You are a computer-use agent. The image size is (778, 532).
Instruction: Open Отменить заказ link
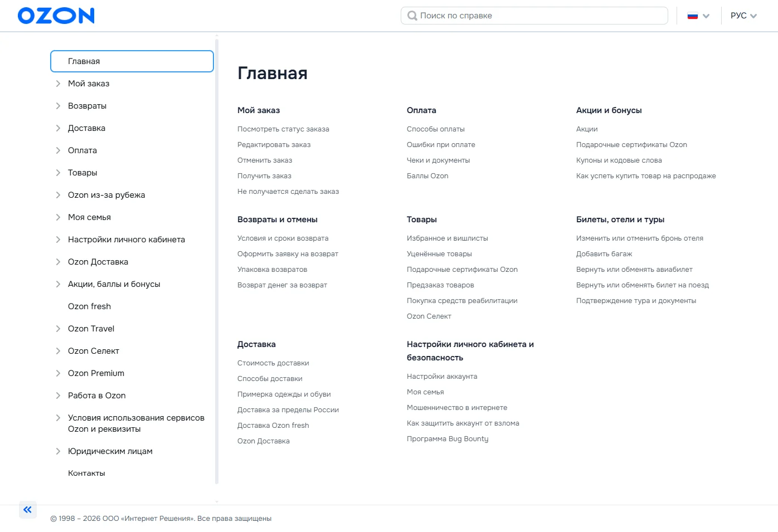pyautogui.click(x=265, y=160)
